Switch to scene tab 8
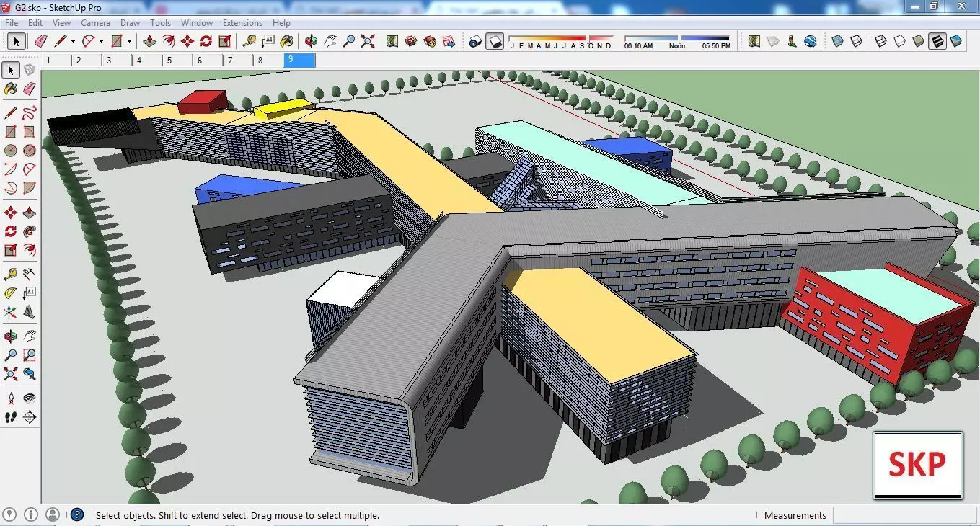Screen dimensions: 980x526 click(268, 61)
